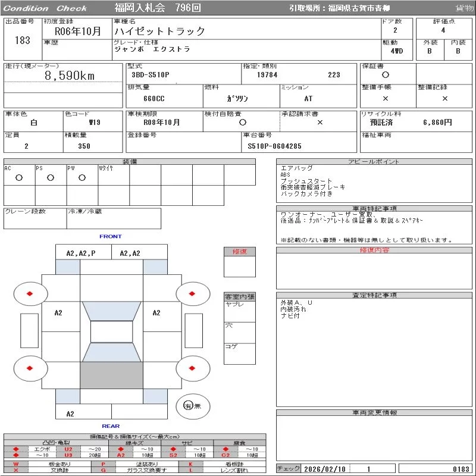Click the front-left wheel red diamond marker
The image size is (476, 476).
click(30, 294)
